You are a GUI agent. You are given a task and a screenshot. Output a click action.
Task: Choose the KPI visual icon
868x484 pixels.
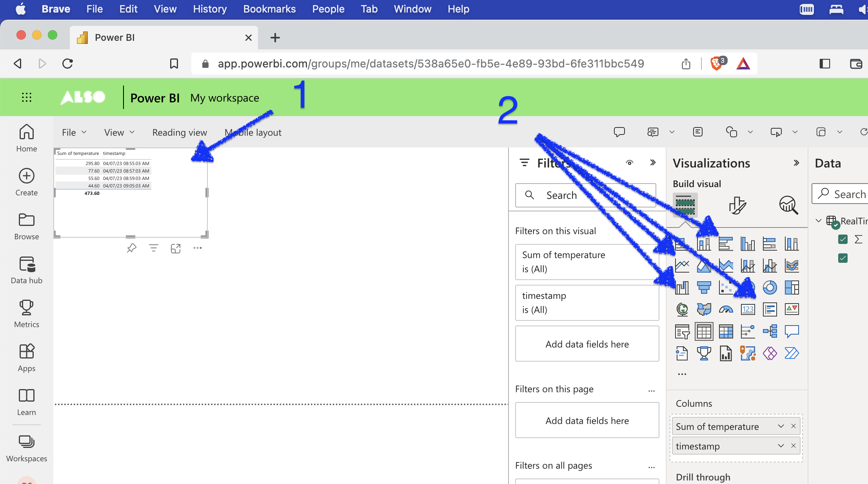click(x=792, y=309)
